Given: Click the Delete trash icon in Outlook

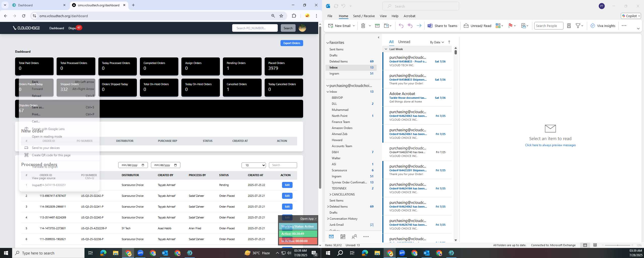Looking at the screenshot, I should tap(363, 26).
